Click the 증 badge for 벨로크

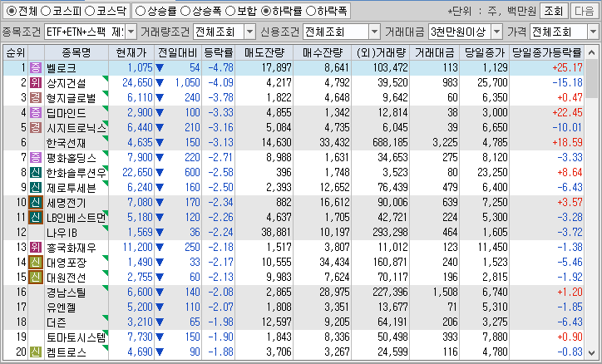click(x=36, y=68)
